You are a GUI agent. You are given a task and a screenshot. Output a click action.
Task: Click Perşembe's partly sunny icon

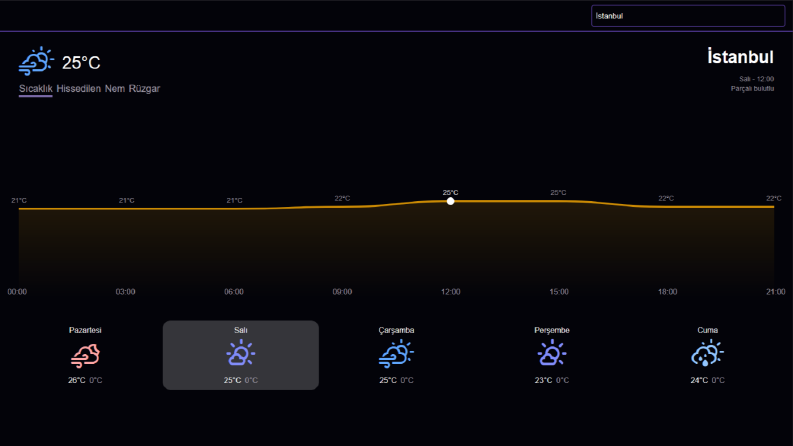point(552,353)
